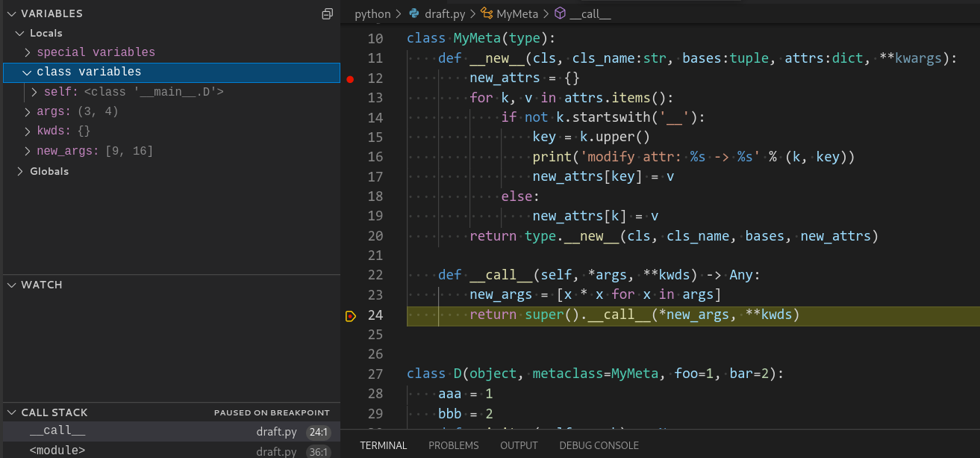The height and width of the screenshot is (458, 980).
Task: Collapse the Locals scope
Action: [19, 34]
